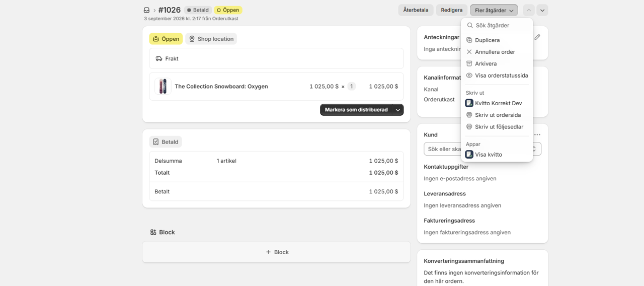Click the Betalt row label

[x=162, y=192]
